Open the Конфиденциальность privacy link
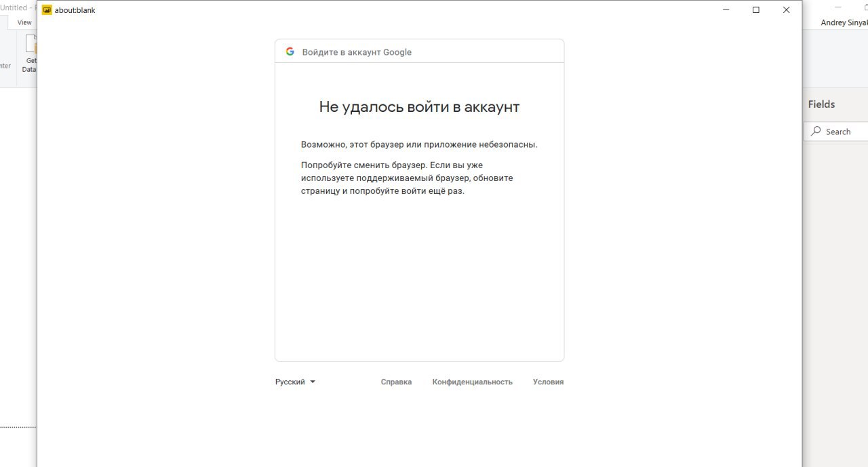This screenshot has width=868, height=467. click(472, 382)
